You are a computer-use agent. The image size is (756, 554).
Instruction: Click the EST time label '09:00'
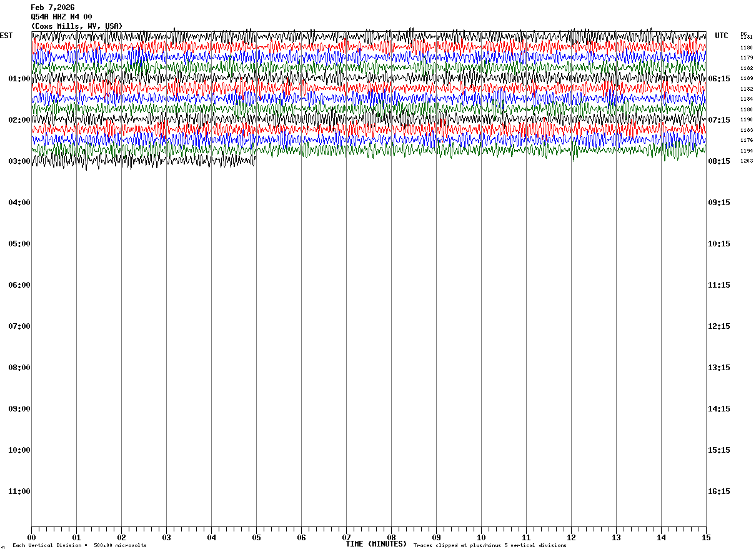click(x=19, y=409)
